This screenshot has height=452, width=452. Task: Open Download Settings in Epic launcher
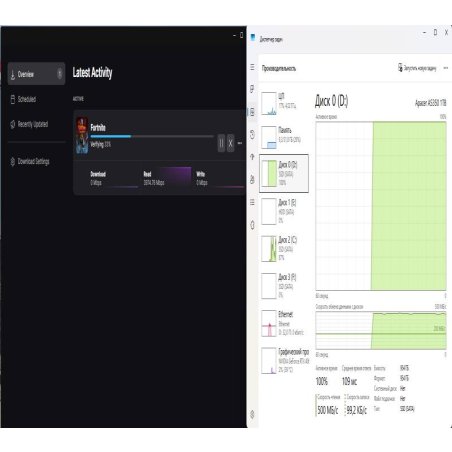coord(30,162)
